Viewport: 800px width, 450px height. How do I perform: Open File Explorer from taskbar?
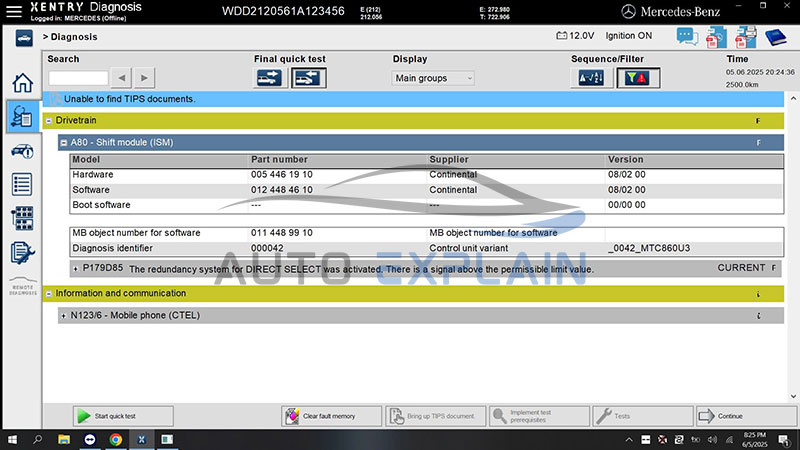[64, 440]
